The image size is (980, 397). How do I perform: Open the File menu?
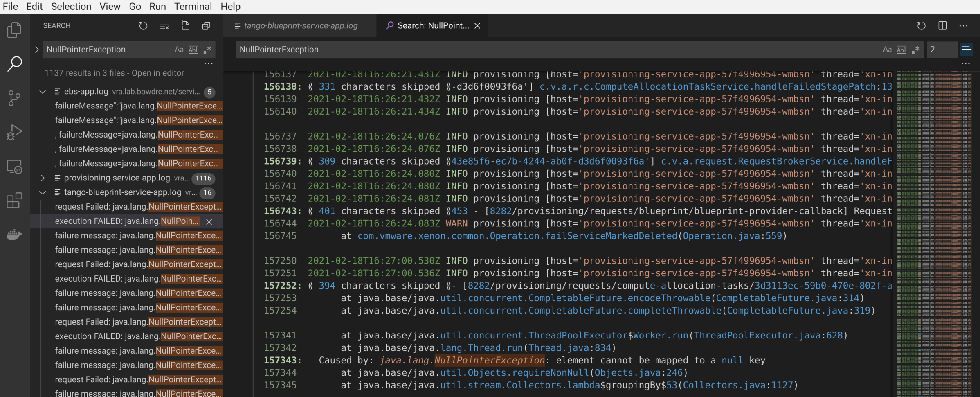(10, 7)
